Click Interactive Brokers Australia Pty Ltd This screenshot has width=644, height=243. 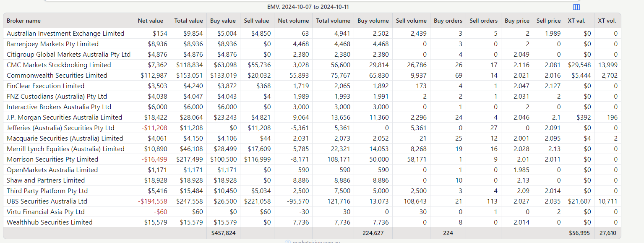59,107
